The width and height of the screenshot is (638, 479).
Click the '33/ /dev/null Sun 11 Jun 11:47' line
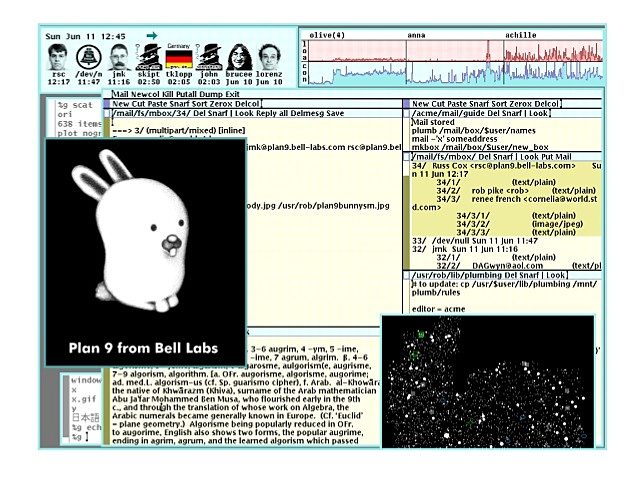tap(475, 241)
